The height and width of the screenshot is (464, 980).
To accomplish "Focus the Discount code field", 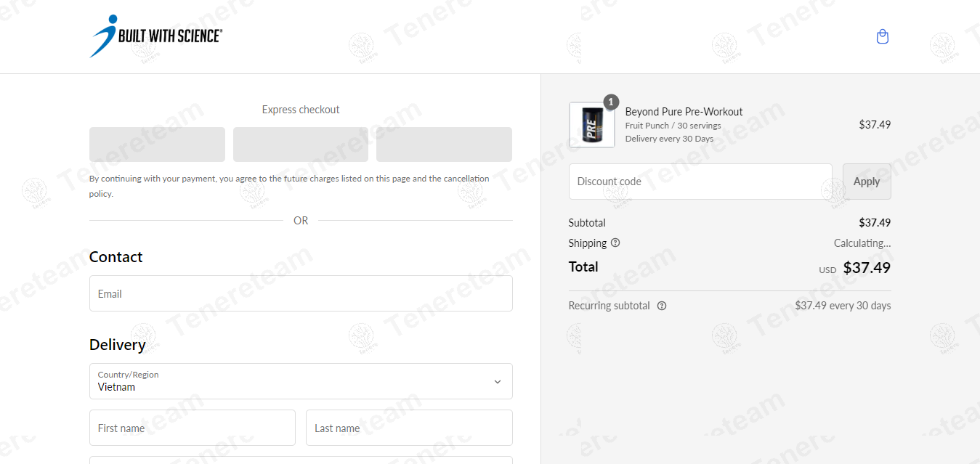I will 700,182.
